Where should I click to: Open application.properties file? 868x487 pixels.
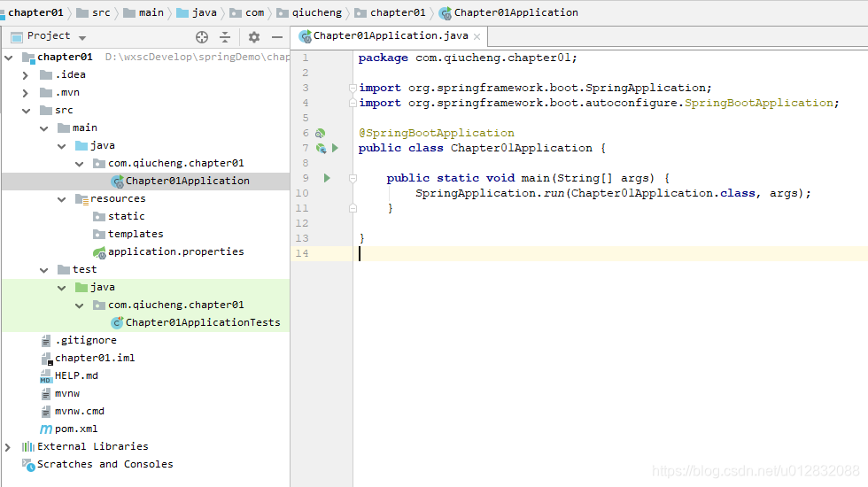(x=175, y=251)
